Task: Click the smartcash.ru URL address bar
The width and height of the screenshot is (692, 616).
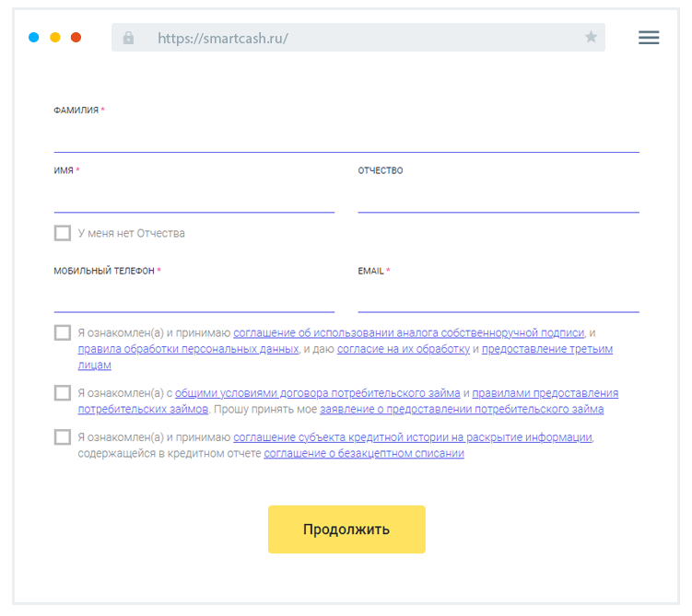Action: click(x=359, y=38)
